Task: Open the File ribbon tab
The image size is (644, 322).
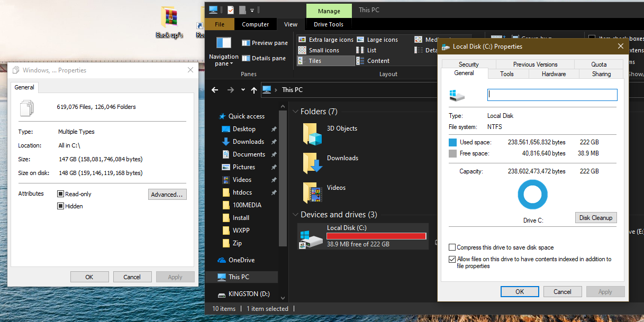Action: tap(220, 24)
